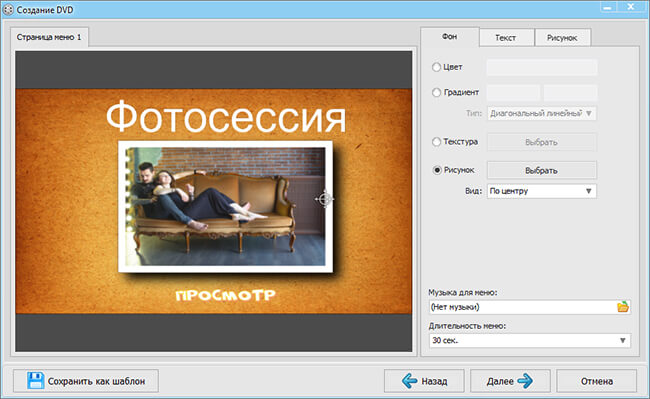Image resolution: width=650 pixels, height=399 pixels.
Task: Minimize the Создание DVD window
Action: point(608,7)
